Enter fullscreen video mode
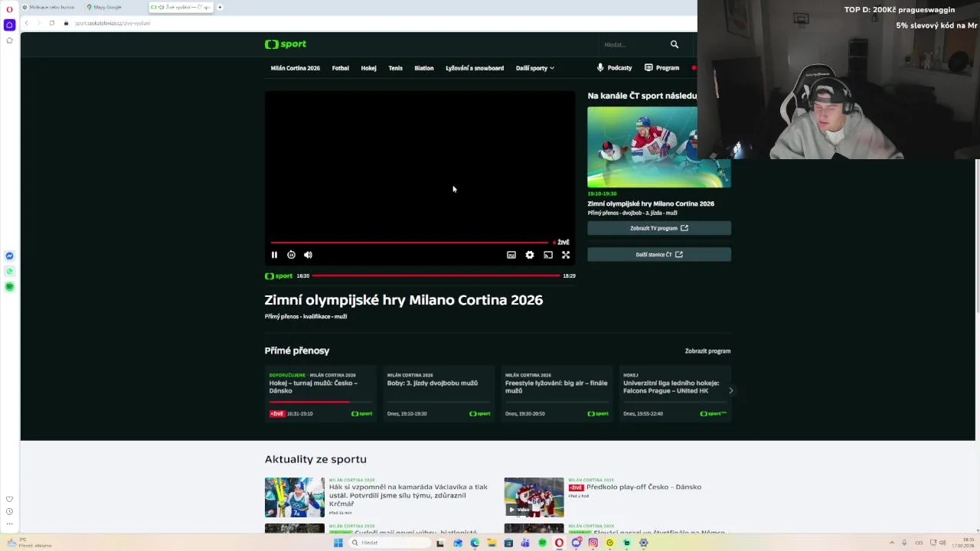Image resolution: width=980 pixels, height=551 pixels. (566, 255)
